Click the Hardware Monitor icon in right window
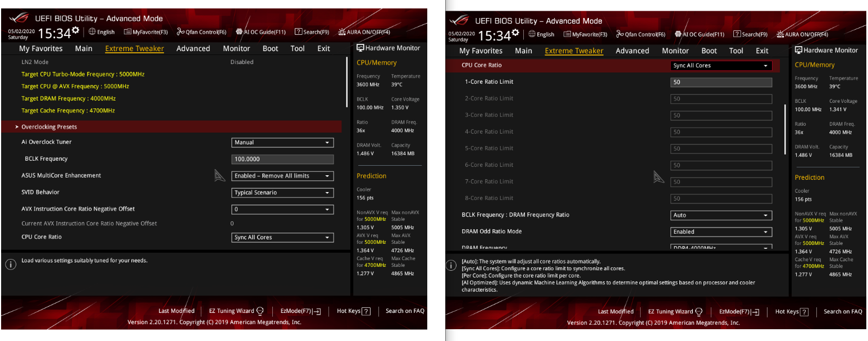This screenshot has width=868, height=341. click(x=799, y=50)
